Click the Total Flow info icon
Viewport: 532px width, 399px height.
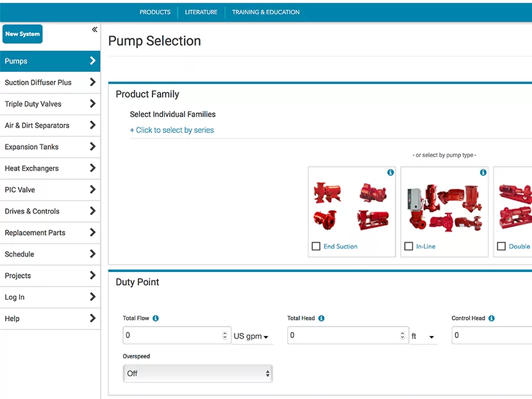[x=156, y=318]
